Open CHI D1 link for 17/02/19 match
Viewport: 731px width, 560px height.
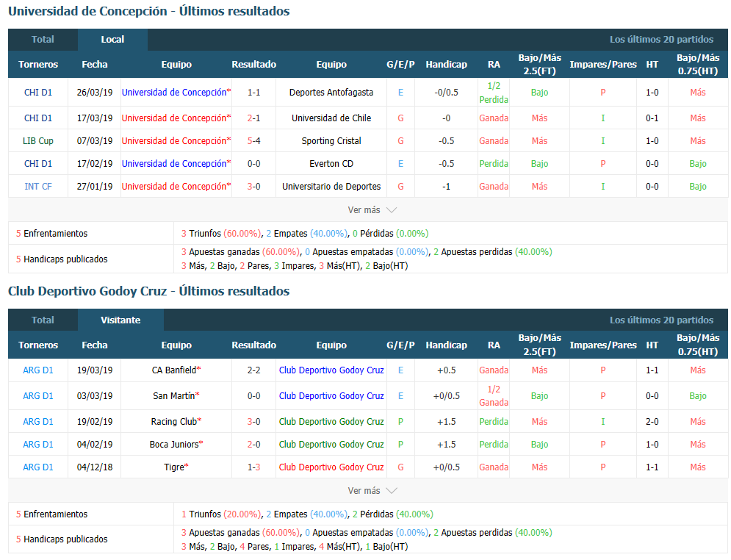pyautogui.click(x=38, y=164)
